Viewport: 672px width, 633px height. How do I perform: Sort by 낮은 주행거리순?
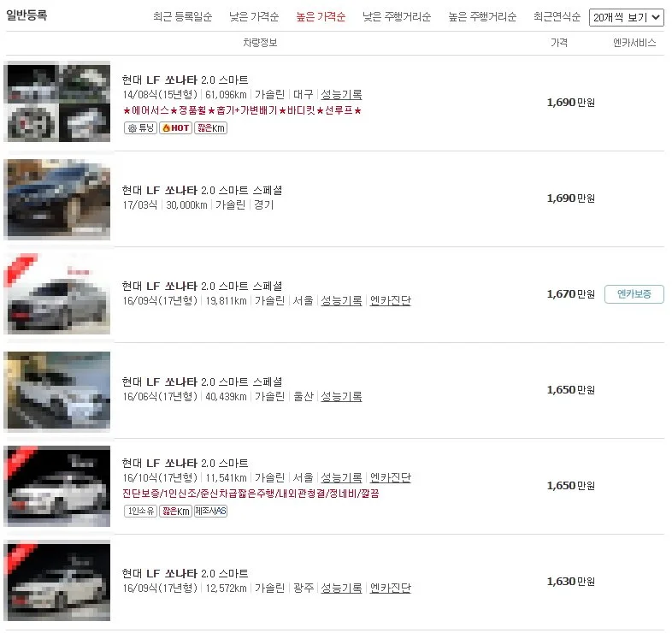(x=397, y=17)
